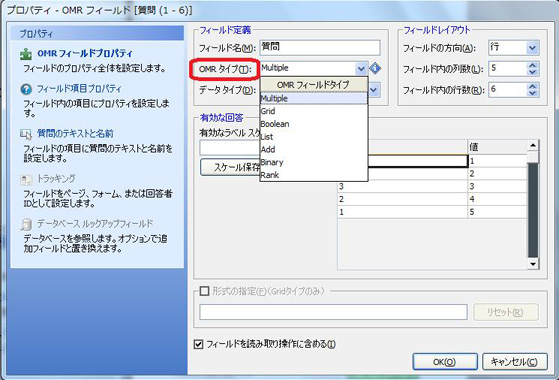
Task: Increase フィールド内の列数 value
Action: [x=533, y=66]
